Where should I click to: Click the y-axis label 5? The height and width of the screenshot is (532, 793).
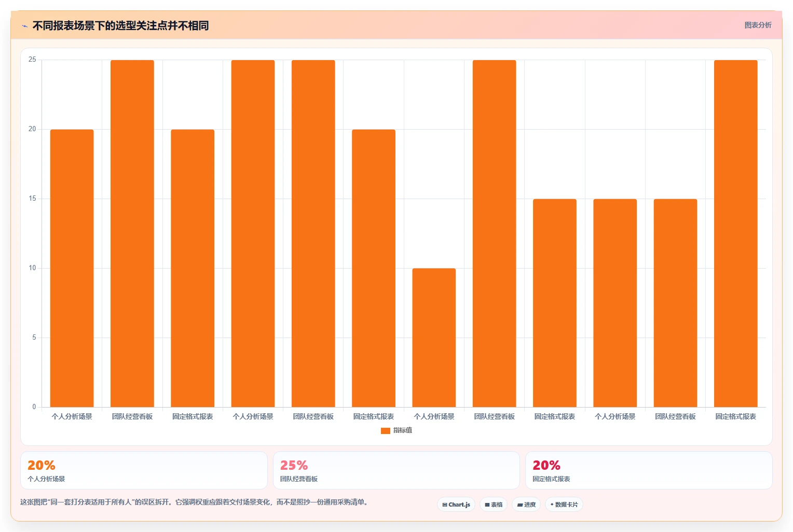(x=34, y=338)
